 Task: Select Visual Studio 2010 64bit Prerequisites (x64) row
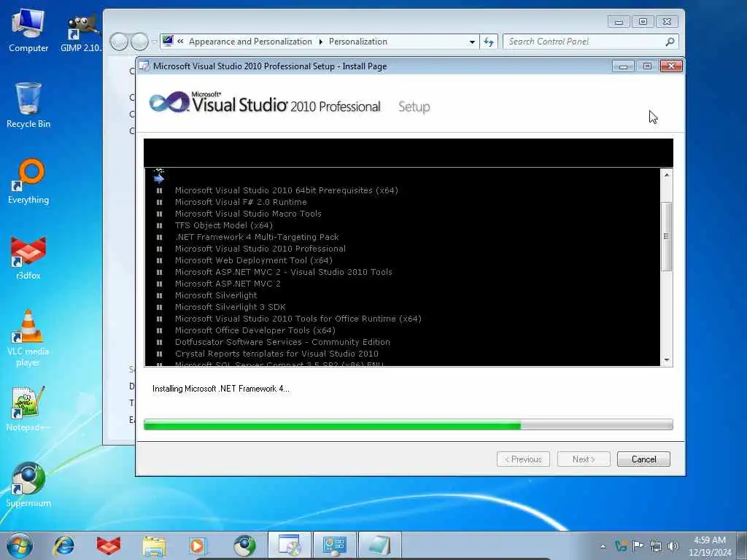tap(286, 190)
